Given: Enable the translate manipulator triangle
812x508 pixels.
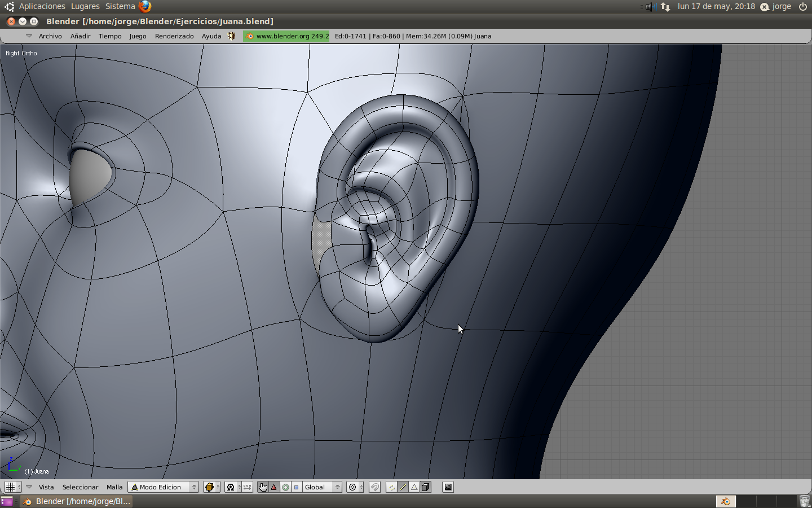Looking at the screenshot, I should pyautogui.click(x=274, y=487).
